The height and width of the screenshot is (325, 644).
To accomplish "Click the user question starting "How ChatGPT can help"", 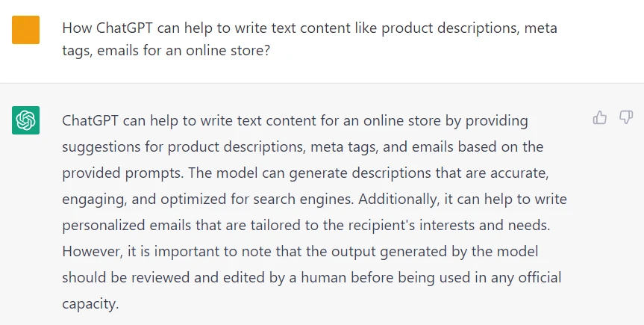I will tap(309, 28).
